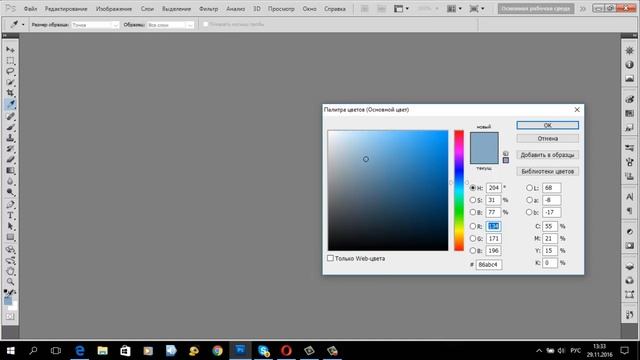Open 'Библиотеки цветов' button
The image size is (640, 360).
[547, 171]
